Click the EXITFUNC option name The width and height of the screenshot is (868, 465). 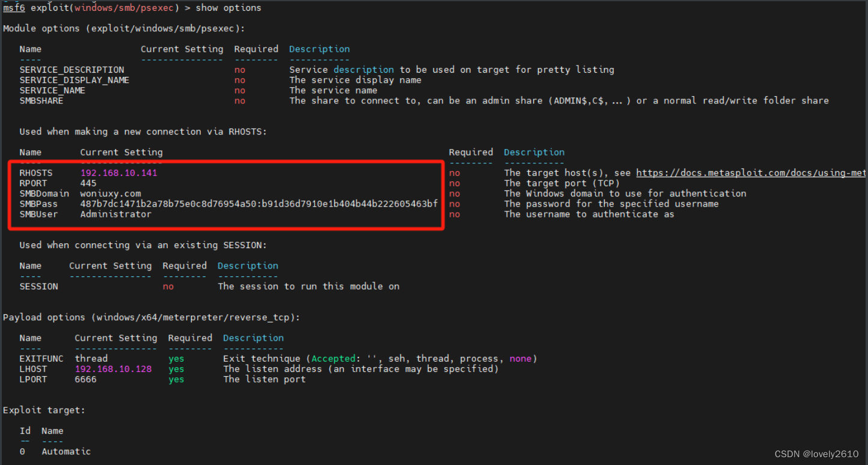click(41, 359)
